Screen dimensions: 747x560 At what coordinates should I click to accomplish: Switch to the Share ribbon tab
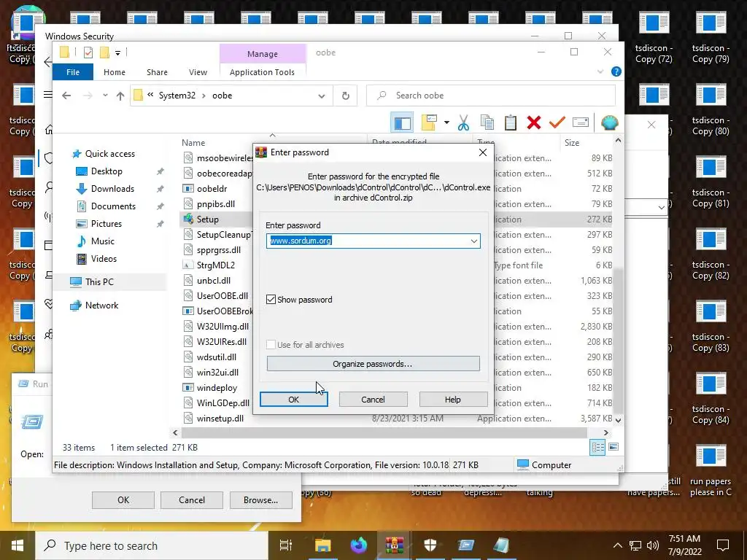(158, 72)
